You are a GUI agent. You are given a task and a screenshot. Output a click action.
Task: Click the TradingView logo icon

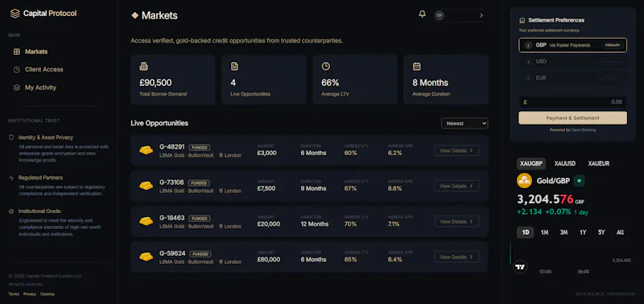click(x=520, y=267)
